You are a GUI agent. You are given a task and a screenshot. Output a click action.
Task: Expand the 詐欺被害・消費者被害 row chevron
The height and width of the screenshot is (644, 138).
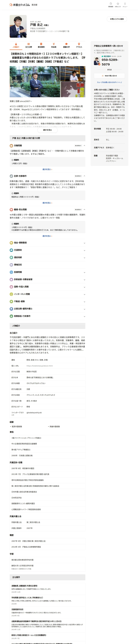point(84,280)
